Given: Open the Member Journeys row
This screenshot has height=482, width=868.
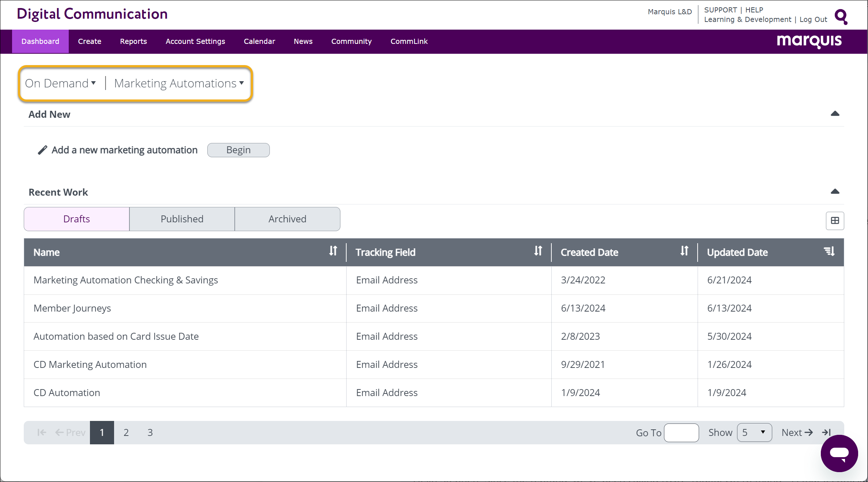Looking at the screenshot, I should (434, 308).
